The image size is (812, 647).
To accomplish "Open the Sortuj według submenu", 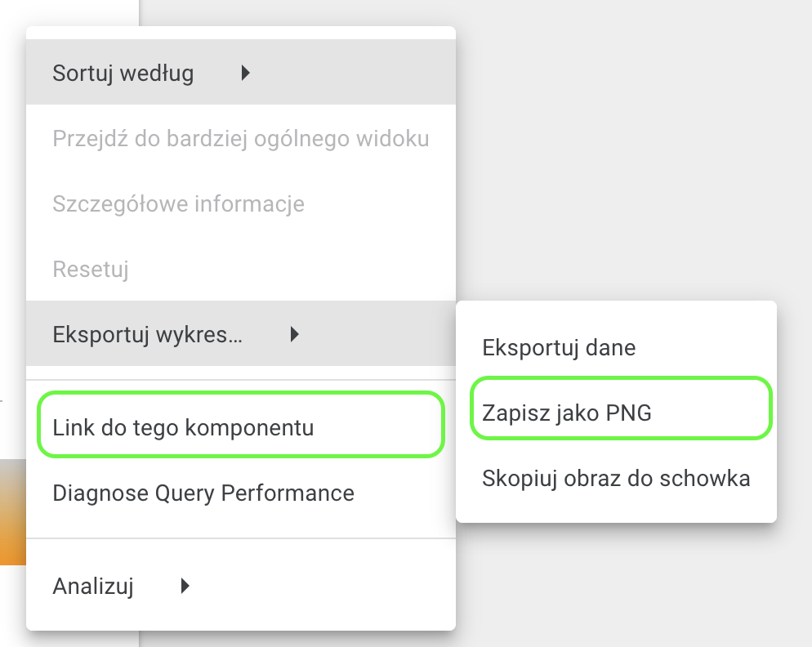I will [x=123, y=74].
